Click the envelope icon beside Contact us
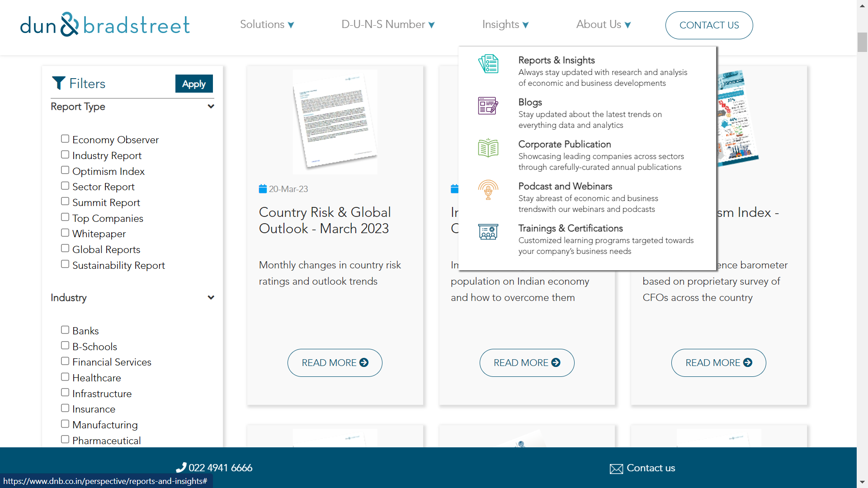The height and width of the screenshot is (488, 868). coord(616,469)
